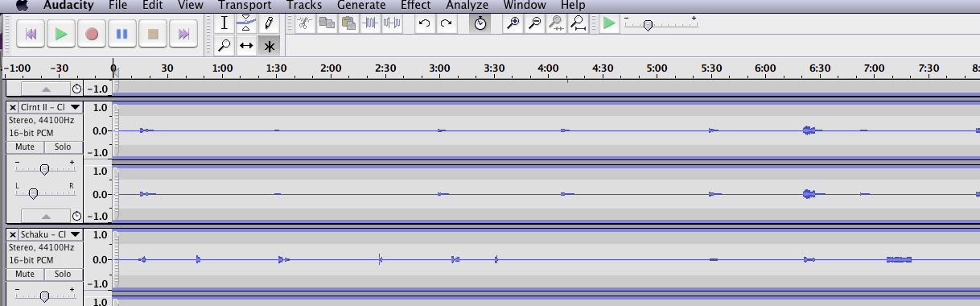This screenshot has width=980, height=306.
Task: Open the File menu
Action: [x=118, y=5]
